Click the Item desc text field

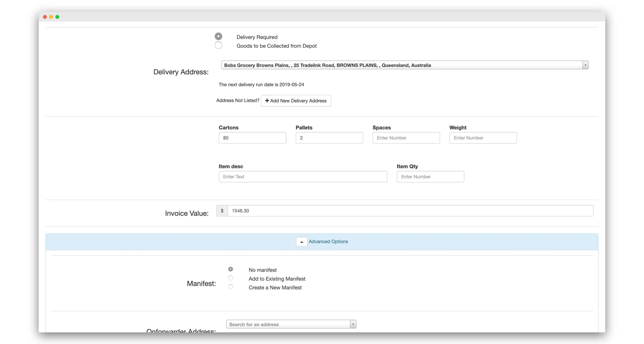click(302, 177)
